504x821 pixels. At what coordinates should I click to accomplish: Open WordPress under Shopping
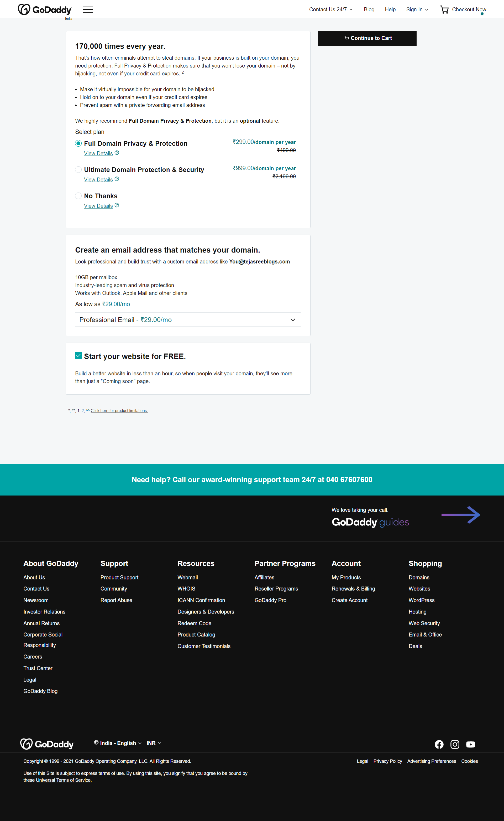(422, 600)
